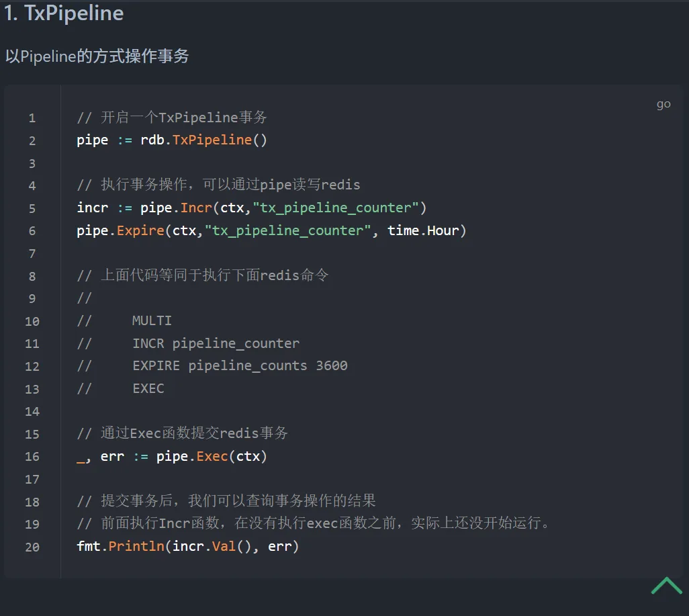
Task: Click the green back-to-top arrow icon
Action: point(667,586)
